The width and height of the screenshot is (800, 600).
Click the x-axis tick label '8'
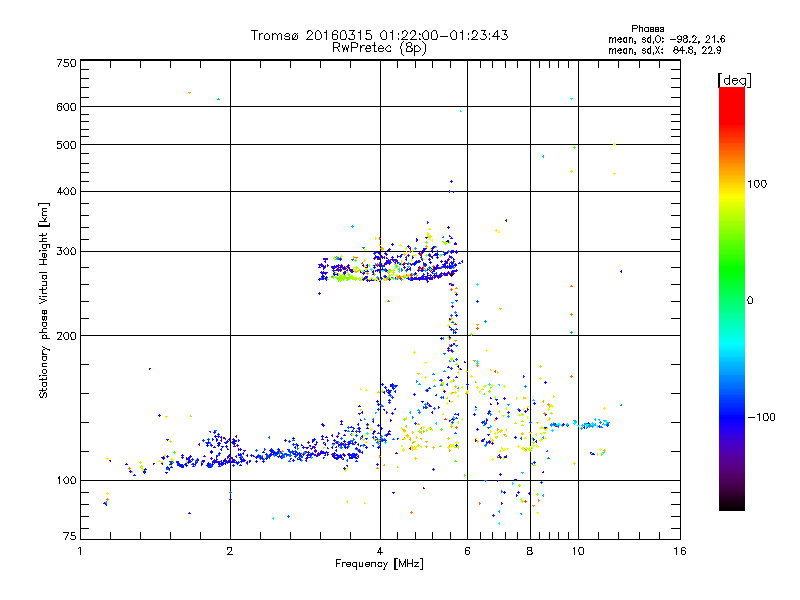click(x=530, y=551)
